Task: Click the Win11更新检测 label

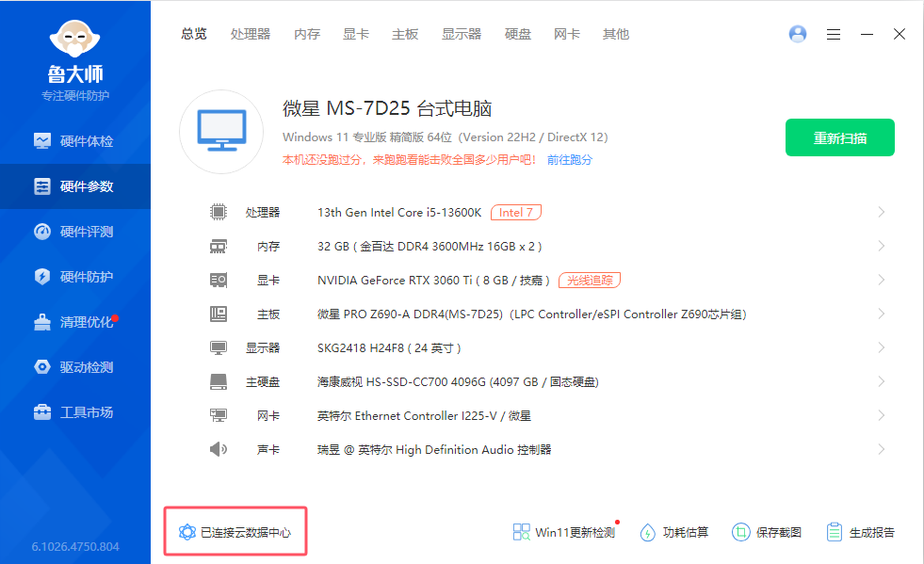Action: click(575, 533)
